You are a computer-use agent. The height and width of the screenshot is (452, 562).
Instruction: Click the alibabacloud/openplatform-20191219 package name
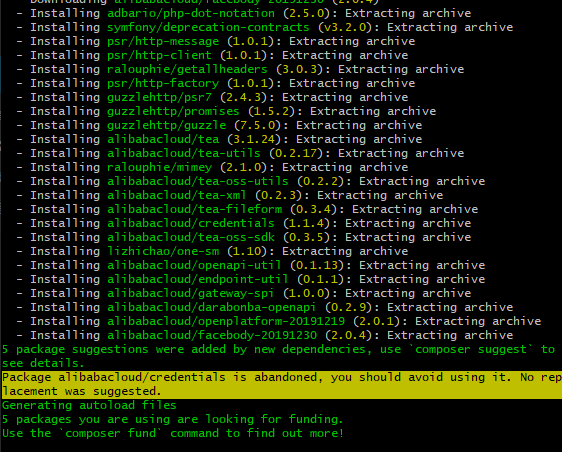(x=226, y=322)
